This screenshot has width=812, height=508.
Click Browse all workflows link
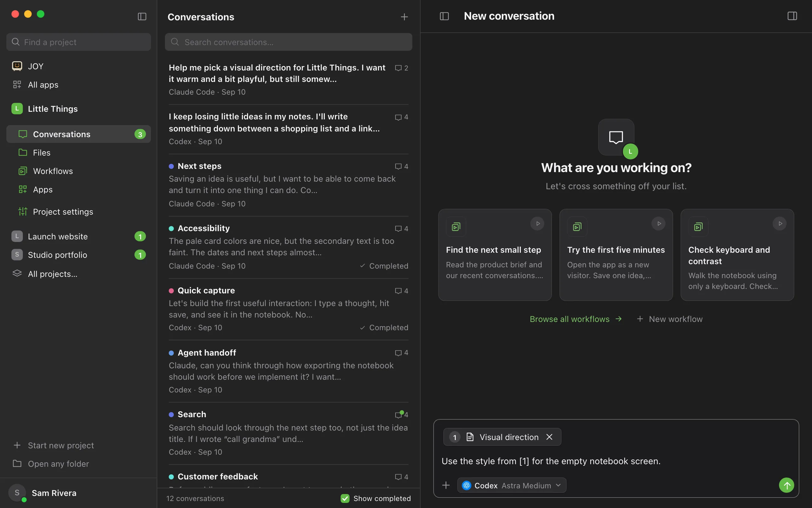tap(576, 319)
